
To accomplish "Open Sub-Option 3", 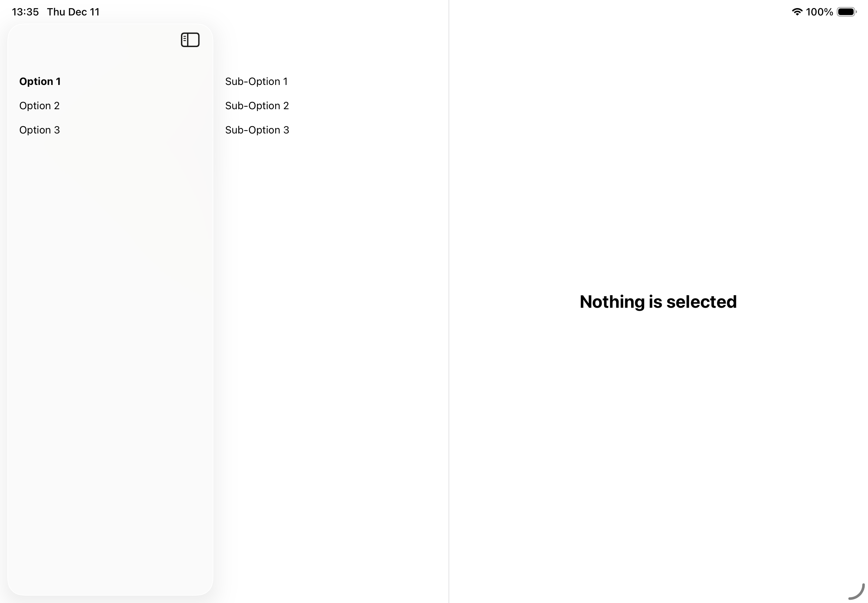I will tap(257, 129).
